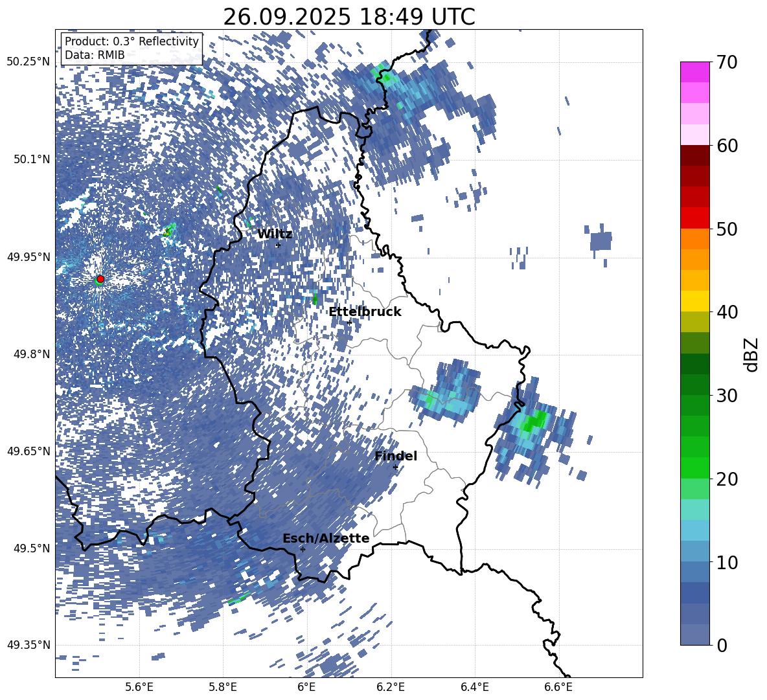Click the Findel city label
Screen dimensions: 767x700
coord(396,456)
